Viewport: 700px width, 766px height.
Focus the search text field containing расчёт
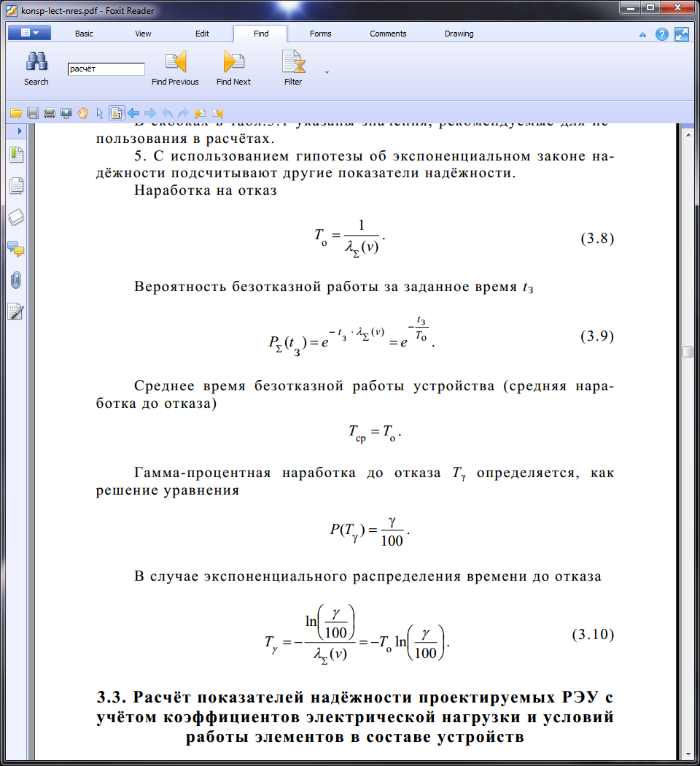[106, 69]
